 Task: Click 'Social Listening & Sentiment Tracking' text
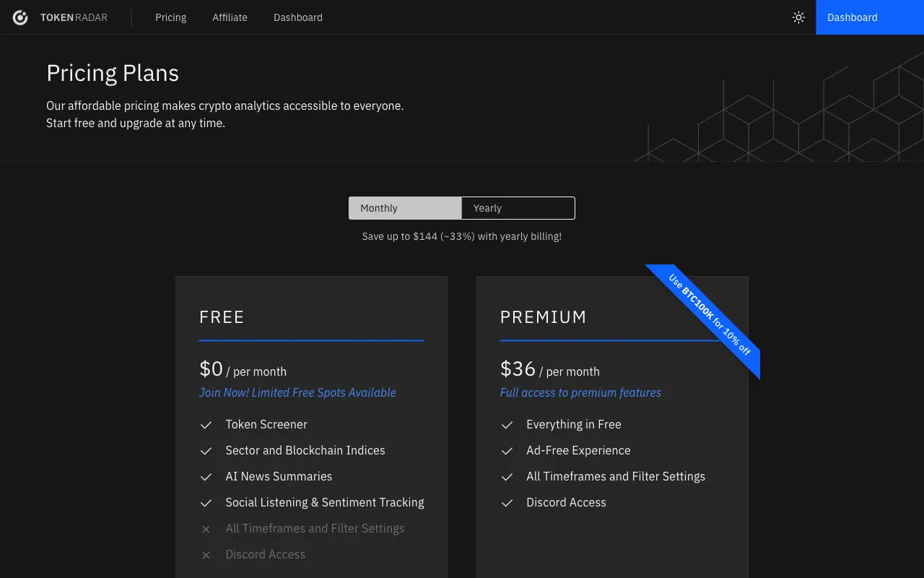[x=325, y=502]
